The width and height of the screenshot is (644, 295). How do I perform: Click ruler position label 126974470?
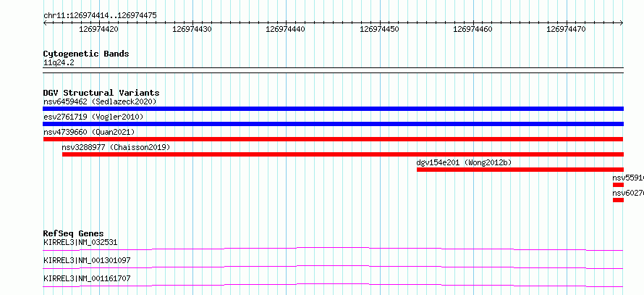pyautogui.click(x=567, y=29)
